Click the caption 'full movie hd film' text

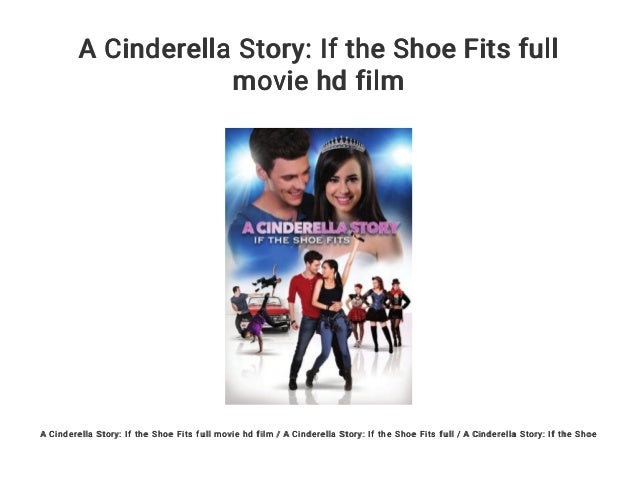click(234, 434)
